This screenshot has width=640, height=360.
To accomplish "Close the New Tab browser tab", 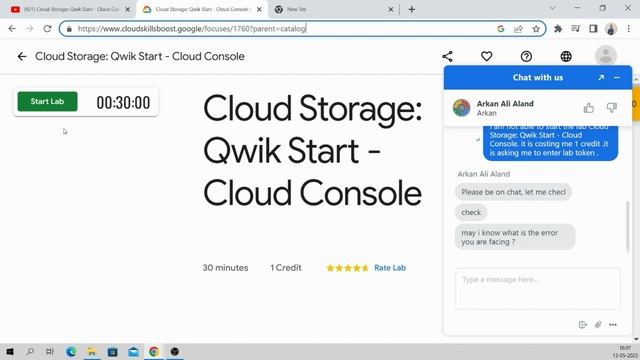I will click(391, 9).
